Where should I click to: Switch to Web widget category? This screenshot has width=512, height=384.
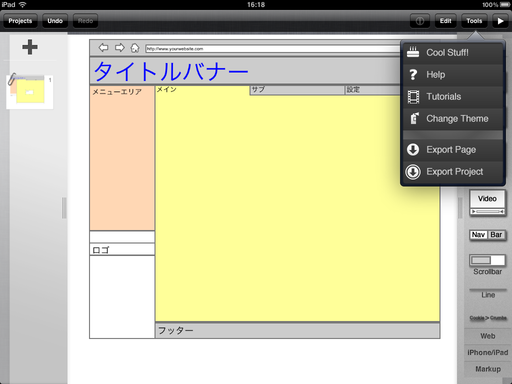[488, 336]
